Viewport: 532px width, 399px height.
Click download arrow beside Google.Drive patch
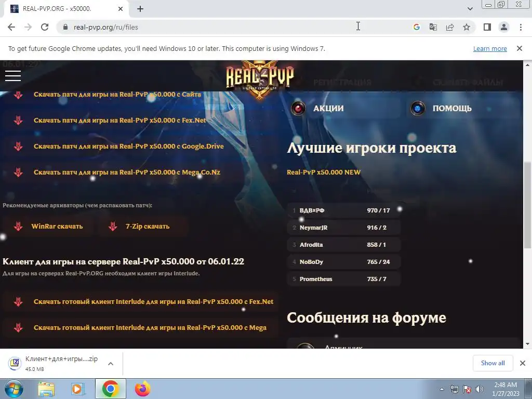pos(18,146)
